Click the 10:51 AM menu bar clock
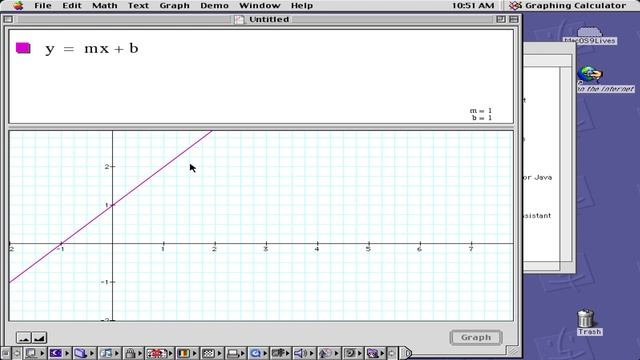This screenshot has height=360, width=640. click(x=473, y=5)
